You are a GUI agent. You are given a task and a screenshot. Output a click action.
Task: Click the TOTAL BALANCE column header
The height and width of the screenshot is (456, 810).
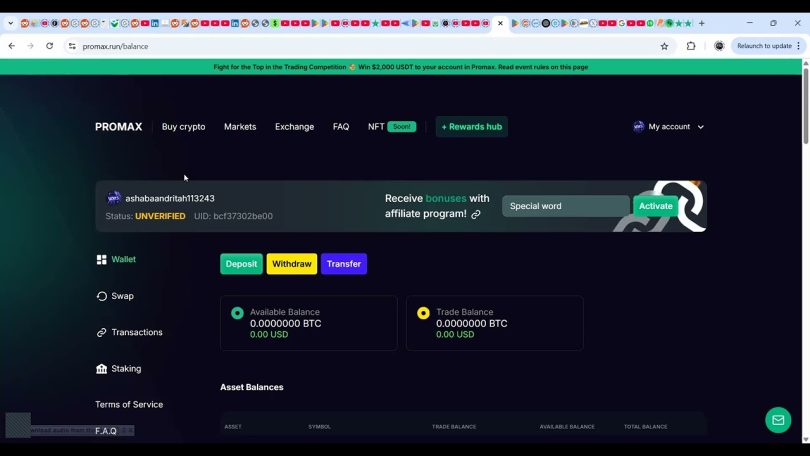(646, 427)
